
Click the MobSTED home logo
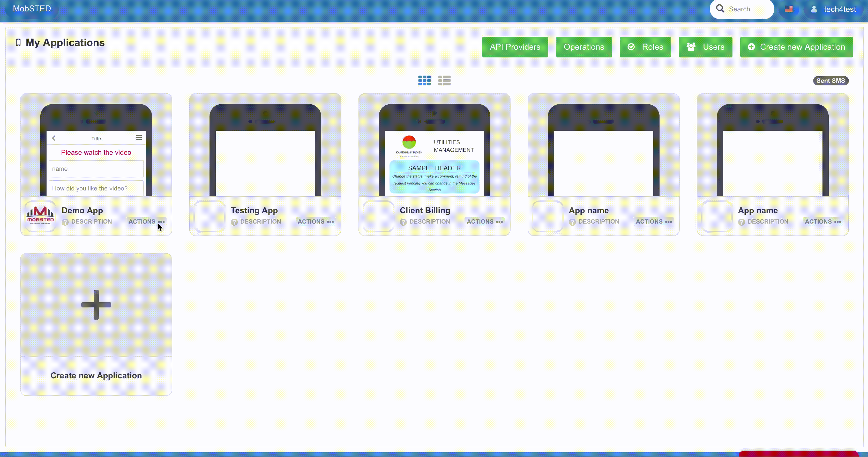click(32, 9)
